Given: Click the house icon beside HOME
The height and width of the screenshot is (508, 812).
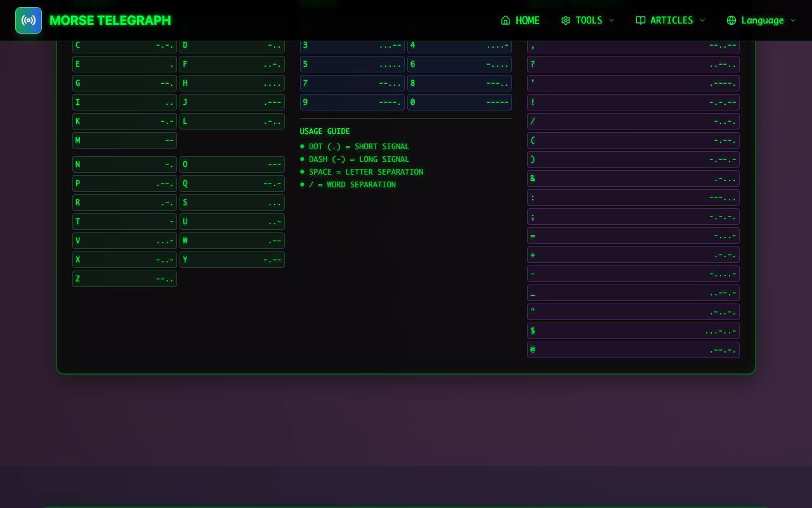Looking at the screenshot, I should (506, 20).
